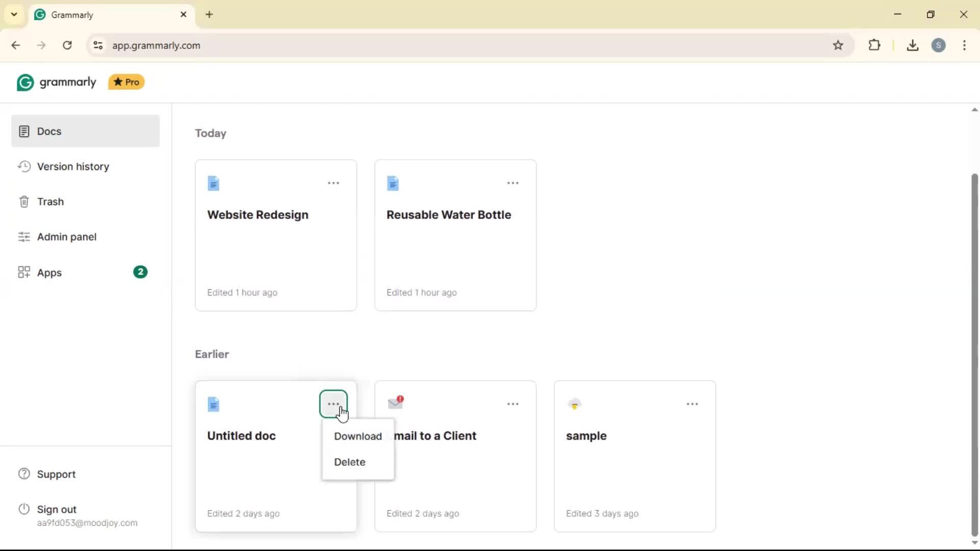Click the Support question mark icon
The image size is (980, 551).
24,473
